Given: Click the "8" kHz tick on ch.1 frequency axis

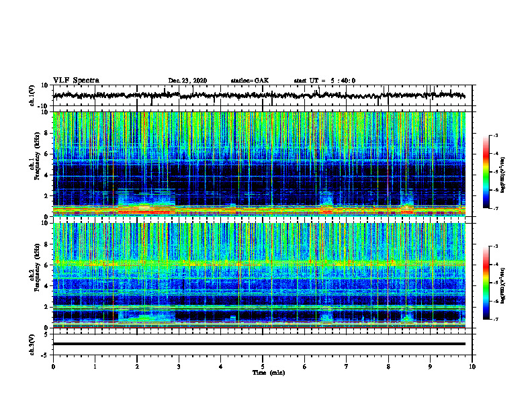Looking at the screenshot, I should (x=46, y=133).
